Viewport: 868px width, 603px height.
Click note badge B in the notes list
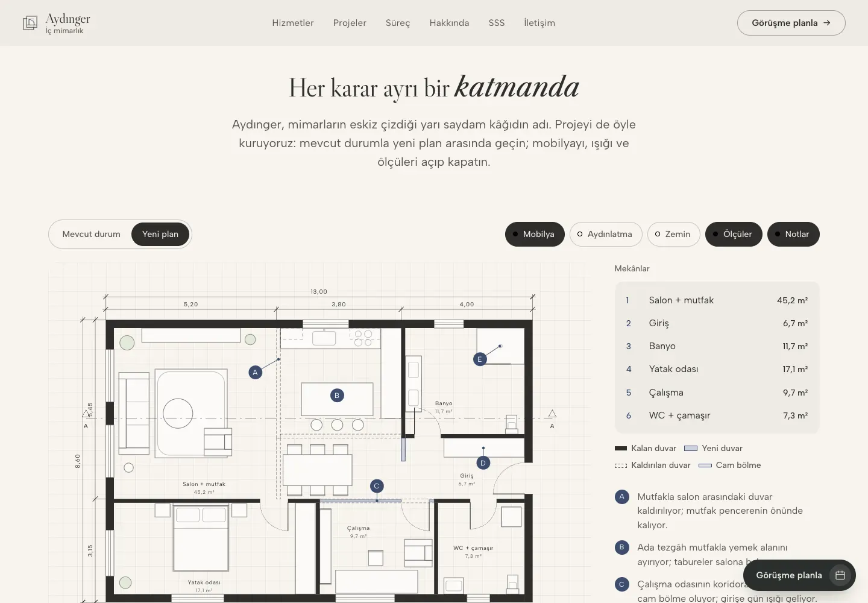[x=622, y=548]
